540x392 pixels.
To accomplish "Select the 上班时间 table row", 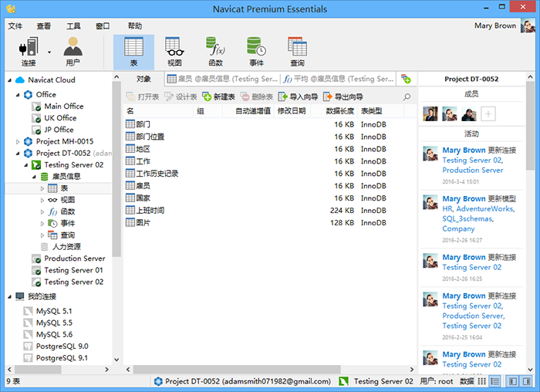I will [x=270, y=211].
